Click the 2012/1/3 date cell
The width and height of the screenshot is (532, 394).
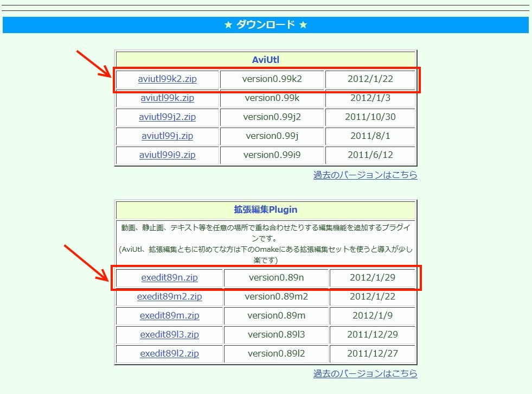(x=370, y=98)
